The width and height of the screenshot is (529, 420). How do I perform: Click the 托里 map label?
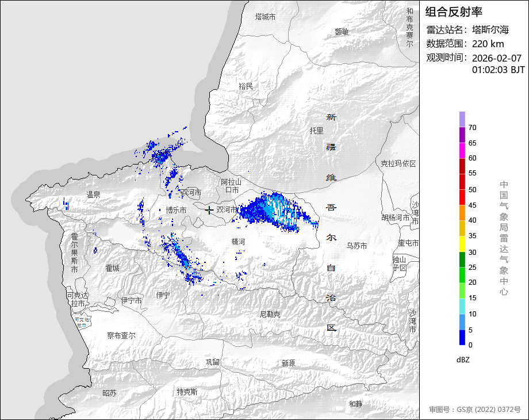(x=316, y=131)
